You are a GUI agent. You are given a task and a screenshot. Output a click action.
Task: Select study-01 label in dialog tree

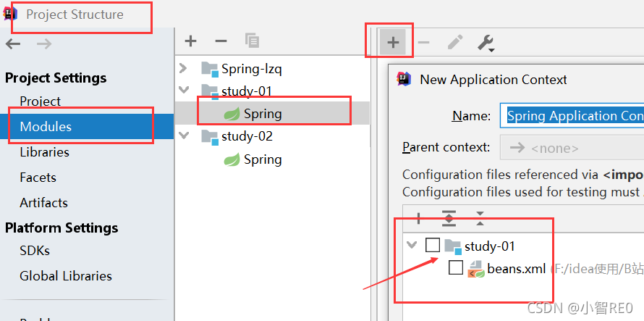(490, 246)
